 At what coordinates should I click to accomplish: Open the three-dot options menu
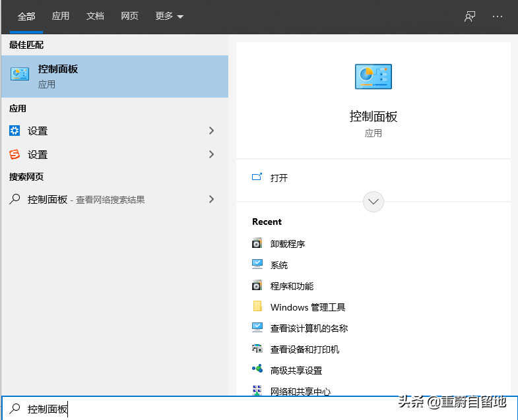[498, 16]
